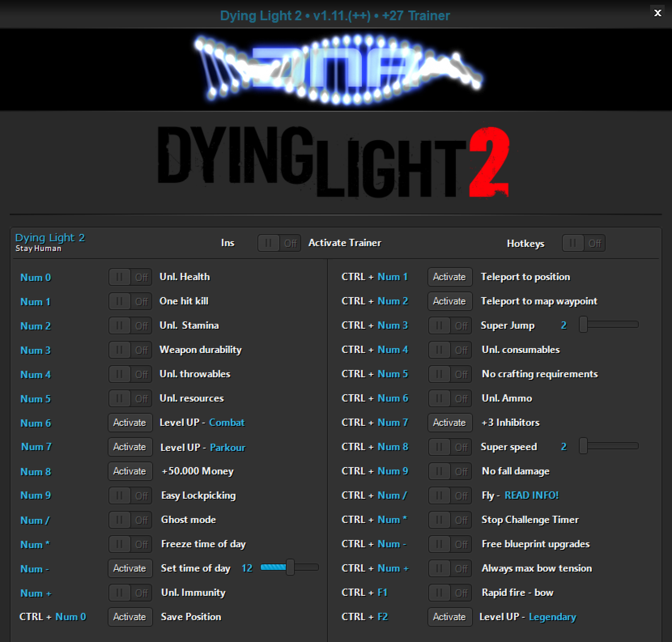Open the READ INFO! link for Fly
Screen dimensions: 672x642
(x=531, y=495)
